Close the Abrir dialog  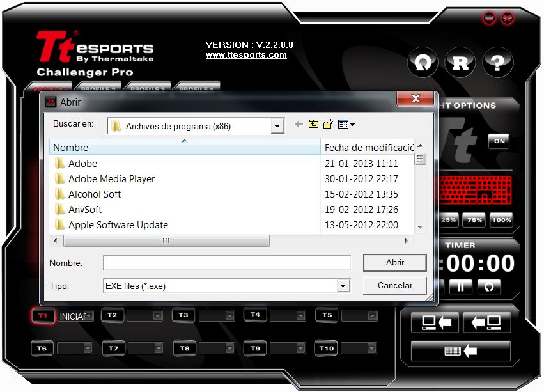(x=416, y=98)
